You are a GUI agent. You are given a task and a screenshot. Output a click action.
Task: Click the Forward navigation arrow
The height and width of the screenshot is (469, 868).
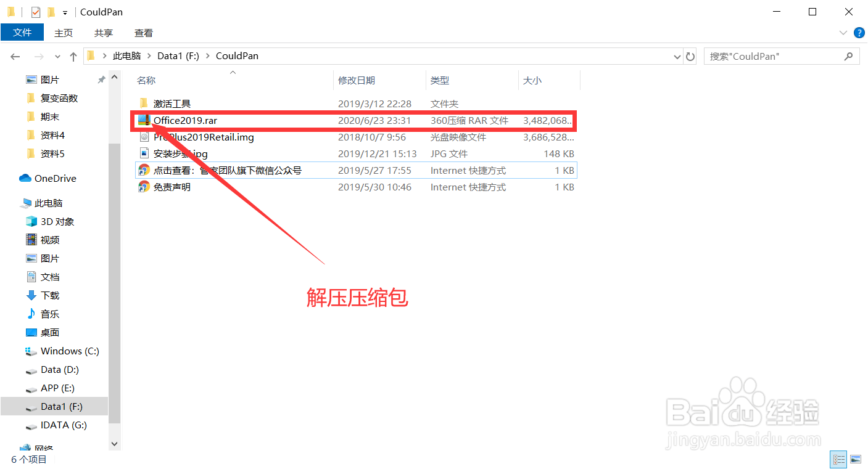(39, 56)
